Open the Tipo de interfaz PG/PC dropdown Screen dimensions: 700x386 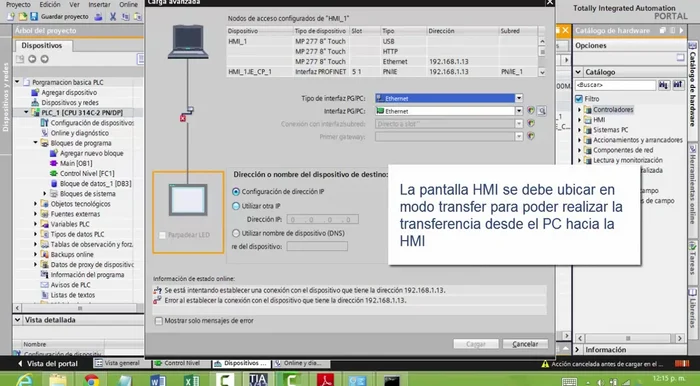519,98
